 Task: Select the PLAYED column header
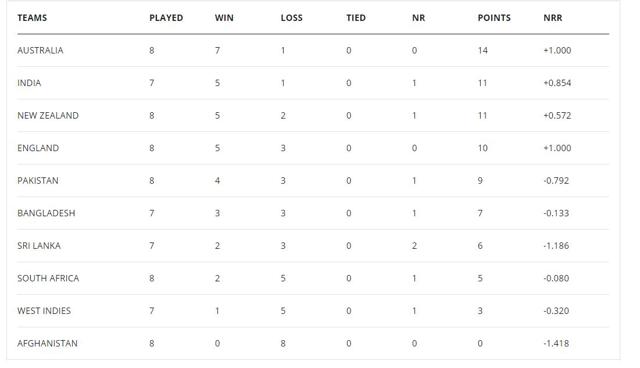click(166, 18)
